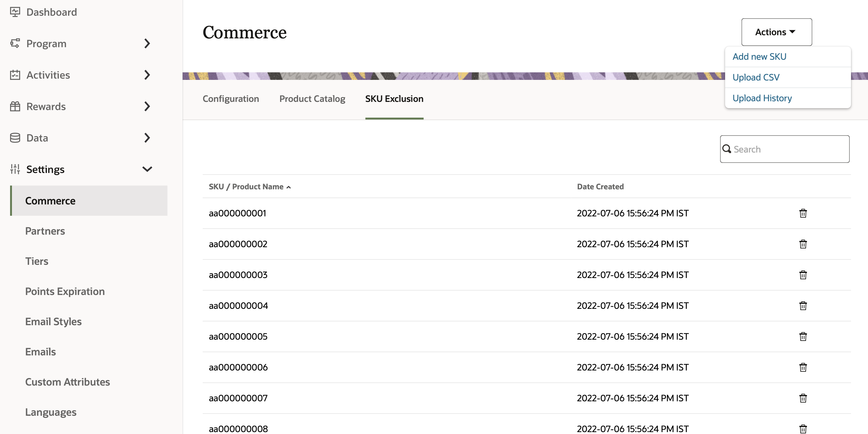Screen dimensions: 868x434
Task: Go to Points Expiration settings
Action: 65,291
